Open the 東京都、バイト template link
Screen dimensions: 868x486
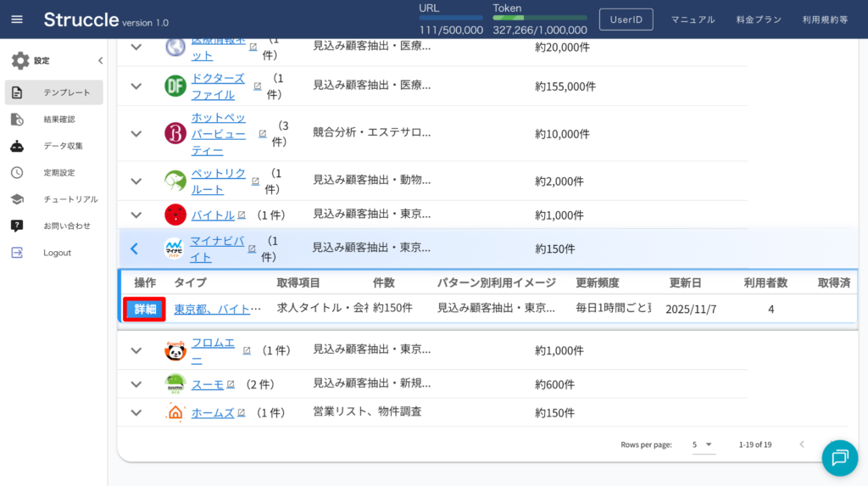coord(217,309)
